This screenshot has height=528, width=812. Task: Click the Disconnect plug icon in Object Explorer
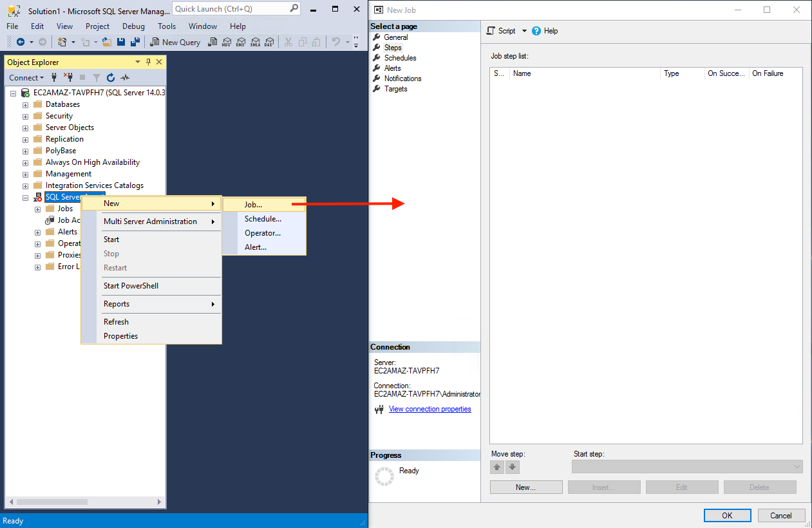(x=68, y=78)
